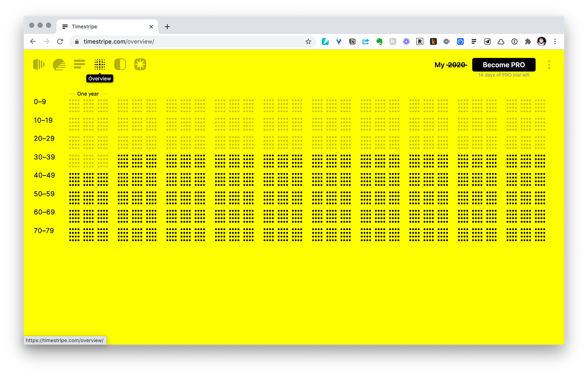Click the 0–9 age row label
The width and height of the screenshot is (588, 376).
(x=40, y=102)
